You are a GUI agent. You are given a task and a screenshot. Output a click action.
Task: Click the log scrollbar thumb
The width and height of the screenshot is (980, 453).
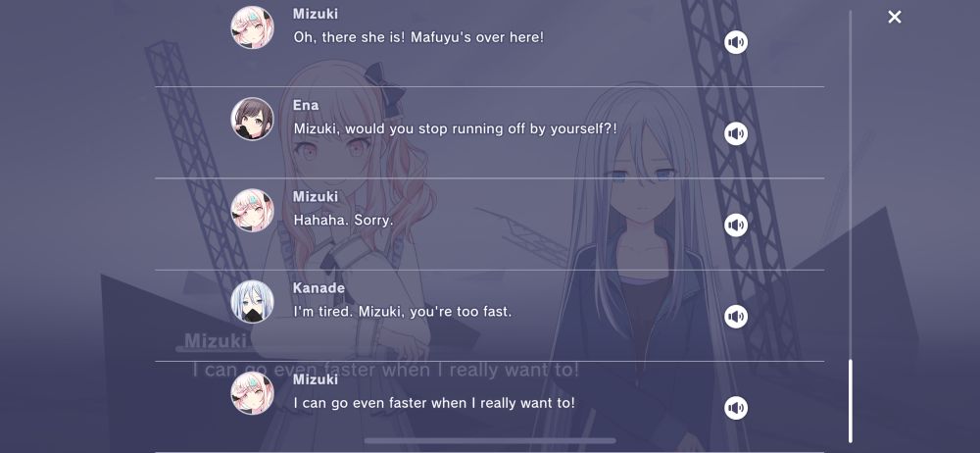point(850,401)
